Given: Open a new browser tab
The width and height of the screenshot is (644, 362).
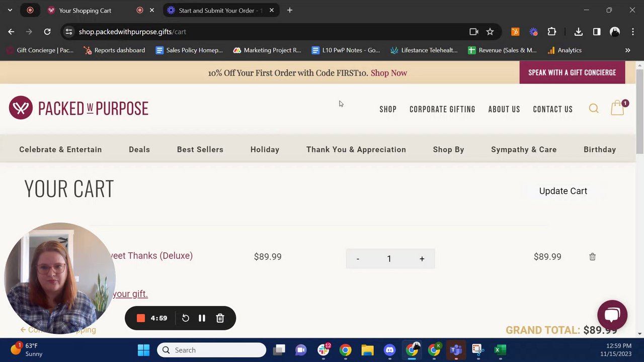Looking at the screenshot, I should tap(290, 10).
